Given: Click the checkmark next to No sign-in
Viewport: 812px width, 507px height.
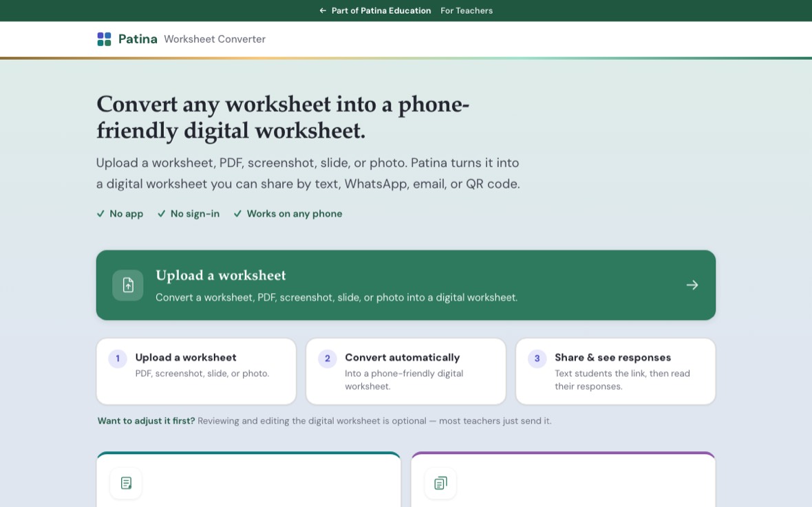Looking at the screenshot, I should [x=162, y=214].
